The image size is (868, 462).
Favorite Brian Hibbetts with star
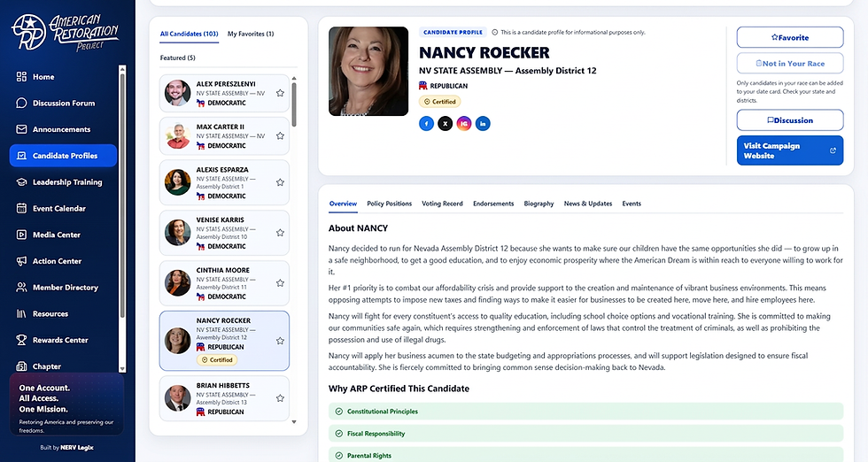pos(280,397)
